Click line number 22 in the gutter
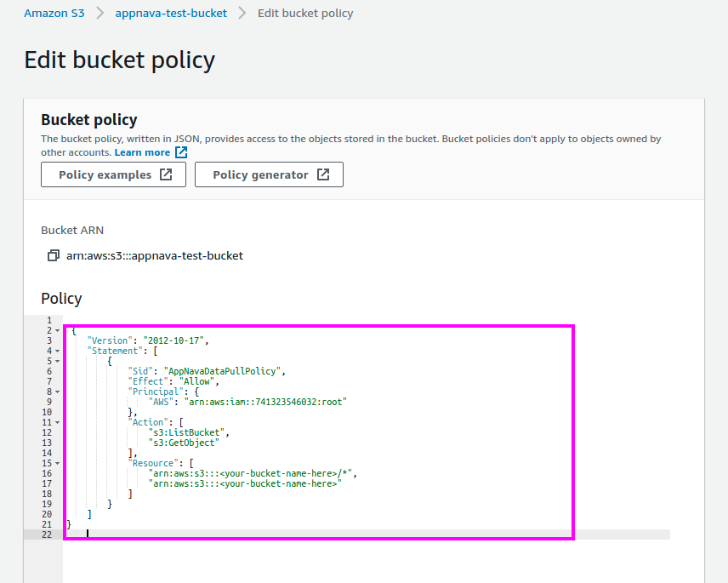 pos(47,534)
